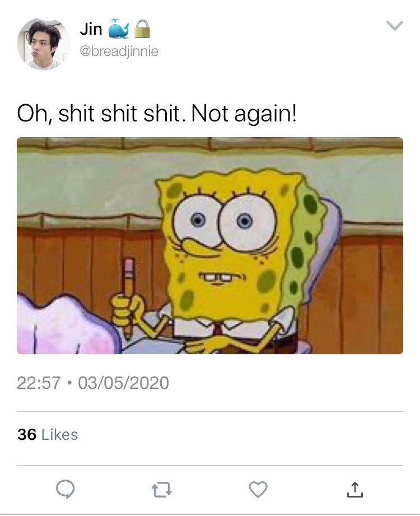Viewport: 420px width, 516px height.
Task: View who liked via 36 Likes
Action: 48,435
